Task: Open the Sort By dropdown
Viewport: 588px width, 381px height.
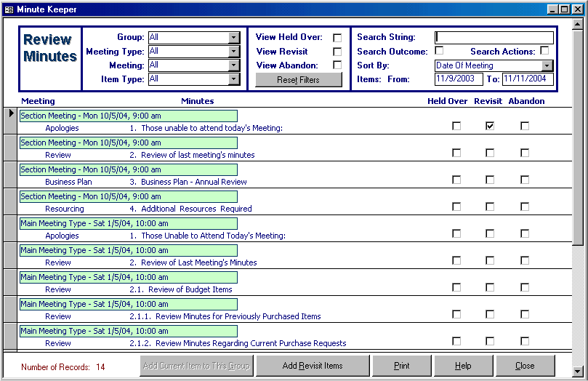Action: tap(547, 65)
